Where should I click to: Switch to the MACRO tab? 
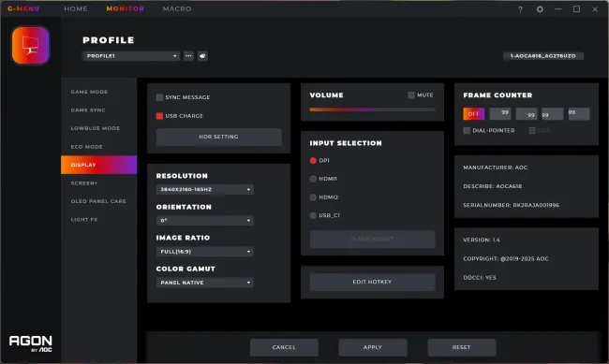tap(177, 8)
